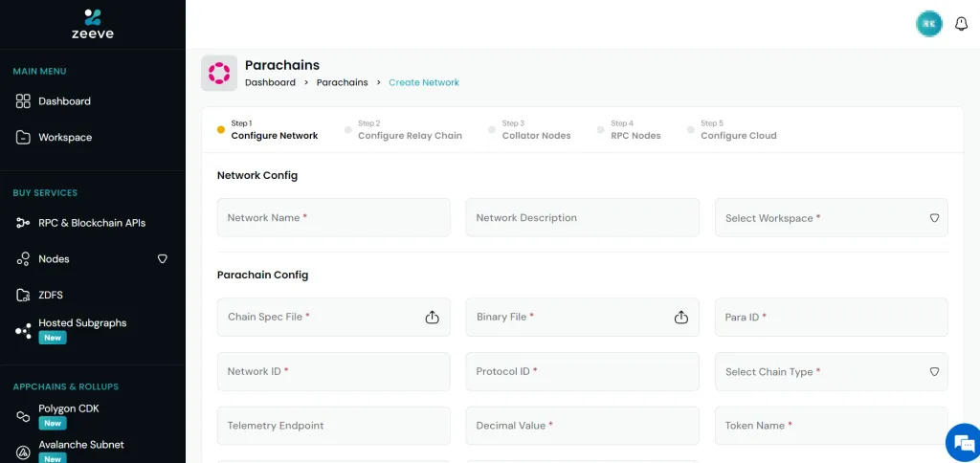This screenshot has height=463, width=980.
Task: Click the Network Name input field
Action: [333, 218]
